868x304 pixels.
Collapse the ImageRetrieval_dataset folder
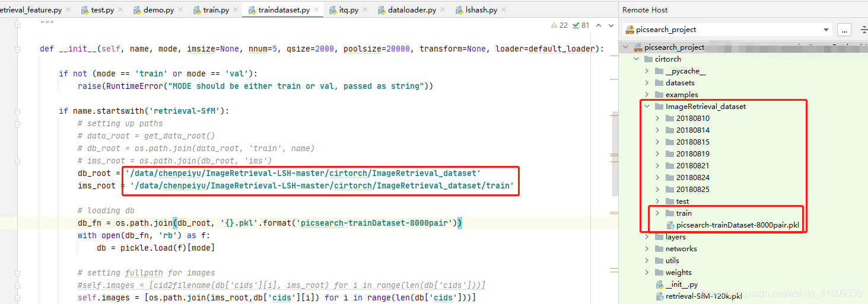[x=647, y=107]
